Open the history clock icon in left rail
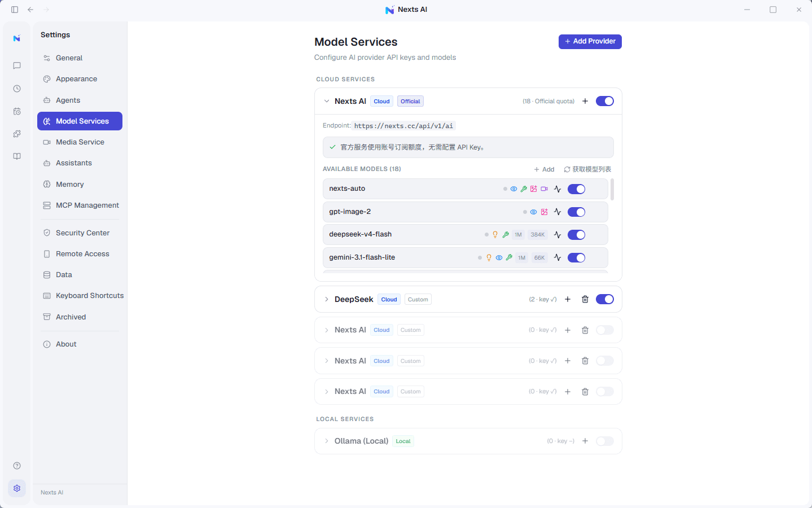The width and height of the screenshot is (812, 508). [17, 89]
